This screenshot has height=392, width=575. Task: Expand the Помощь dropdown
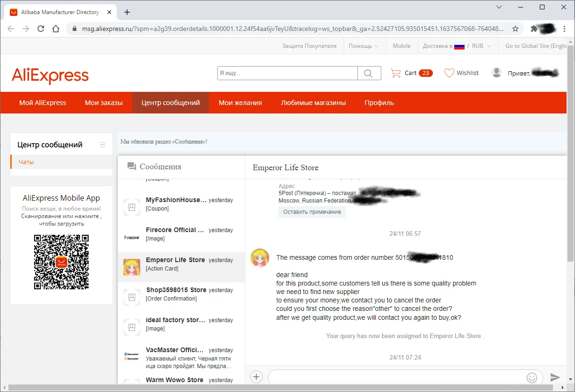click(363, 46)
